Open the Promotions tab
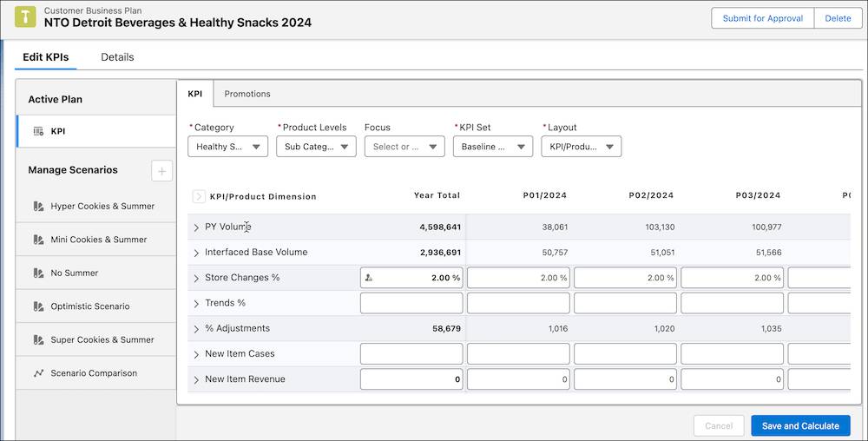 click(247, 94)
